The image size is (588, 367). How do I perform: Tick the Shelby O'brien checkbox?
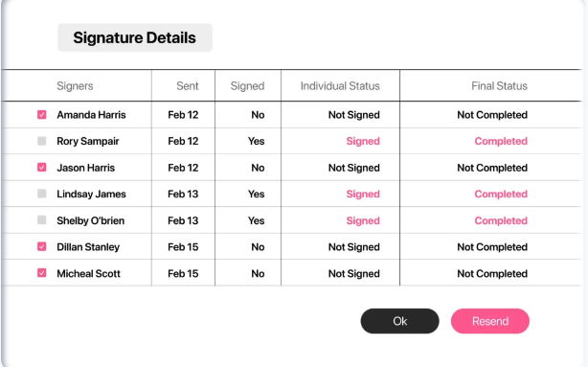click(x=41, y=219)
